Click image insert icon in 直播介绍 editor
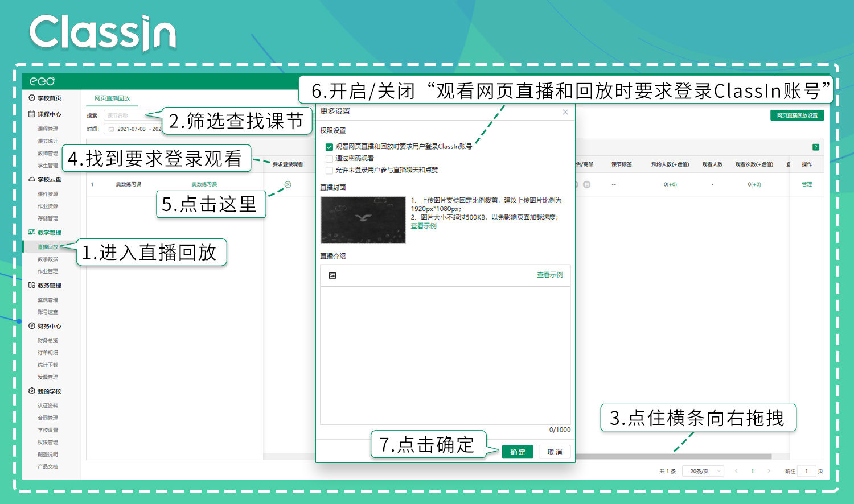The height and width of the screenshot is (504, 854). [332, 275]
